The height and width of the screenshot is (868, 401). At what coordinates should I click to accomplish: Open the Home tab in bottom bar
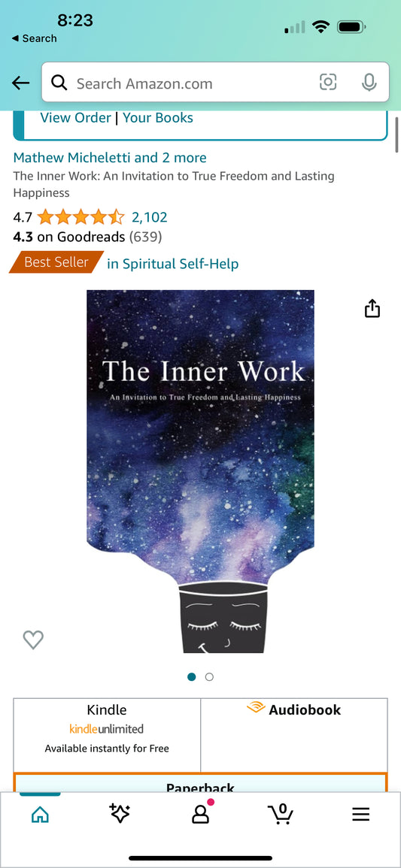tap(40, 815)
